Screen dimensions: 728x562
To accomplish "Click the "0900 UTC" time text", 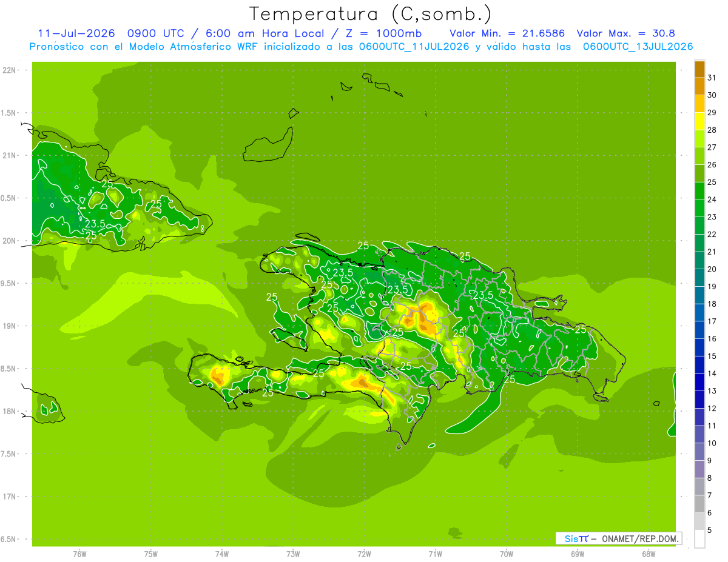I will click(x=155, y=33).
